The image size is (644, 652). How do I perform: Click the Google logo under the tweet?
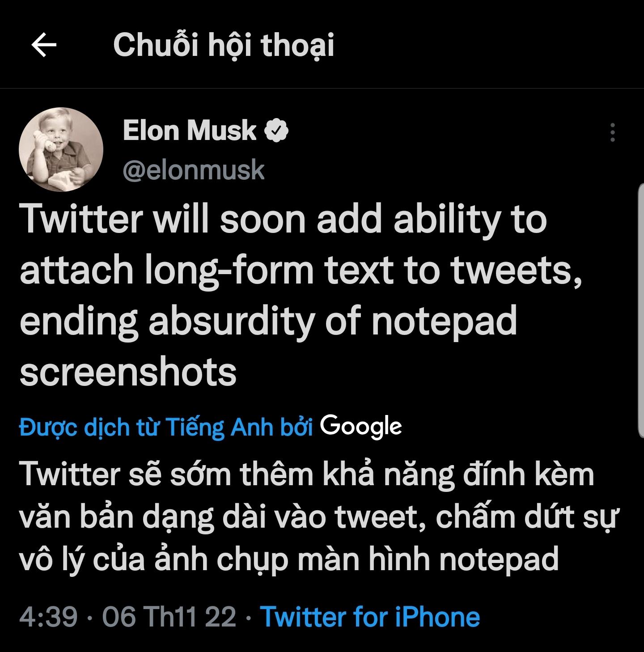pyautogui.click(x=360, y=427)
